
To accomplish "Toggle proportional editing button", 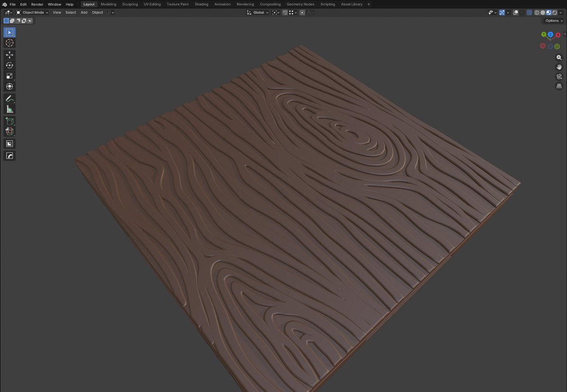I will click(x=302, y=12).
